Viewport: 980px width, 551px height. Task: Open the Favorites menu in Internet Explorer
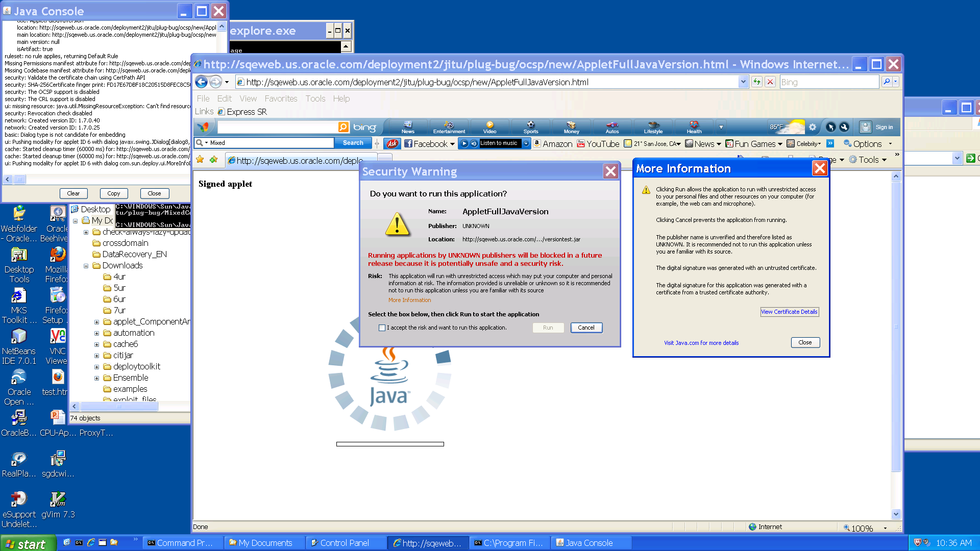pos(280,98)
